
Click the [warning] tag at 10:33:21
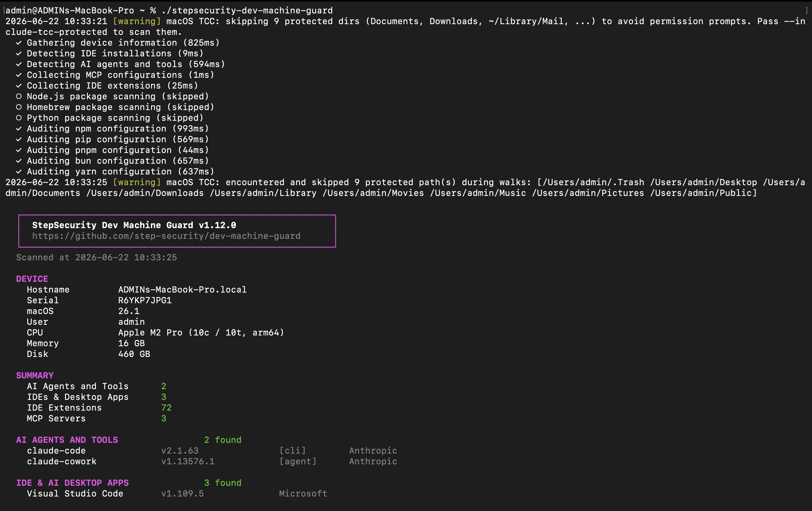coord(137,21)
